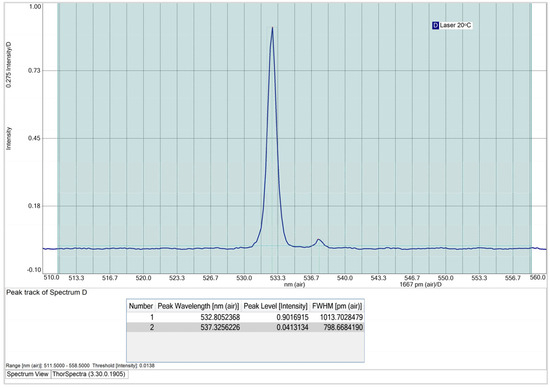The height and width of the screenshot is (388, 550).
Task: Select peak row number 1
Action: click(245, 317)
